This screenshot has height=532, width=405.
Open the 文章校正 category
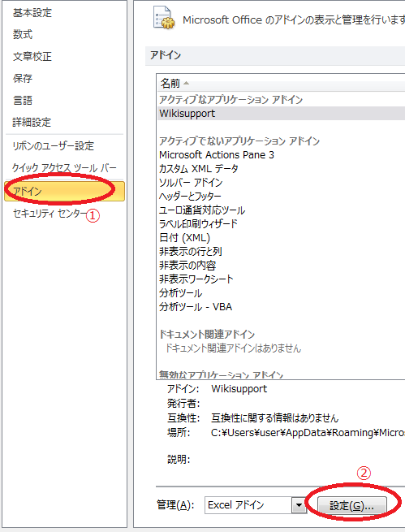pos(32,56)
